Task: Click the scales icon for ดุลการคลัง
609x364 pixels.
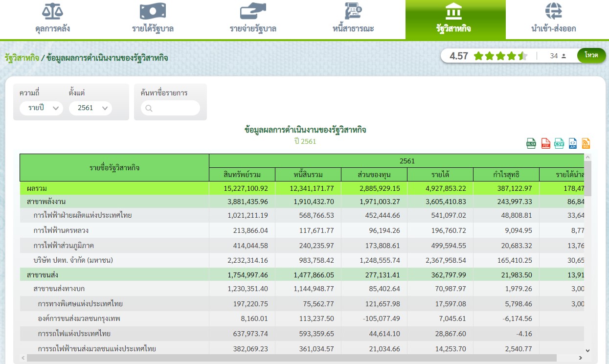Action: 52,11
